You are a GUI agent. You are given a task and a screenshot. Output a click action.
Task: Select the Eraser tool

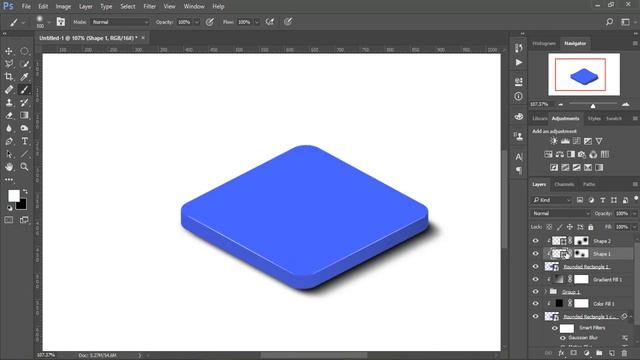tap(9, 116)
